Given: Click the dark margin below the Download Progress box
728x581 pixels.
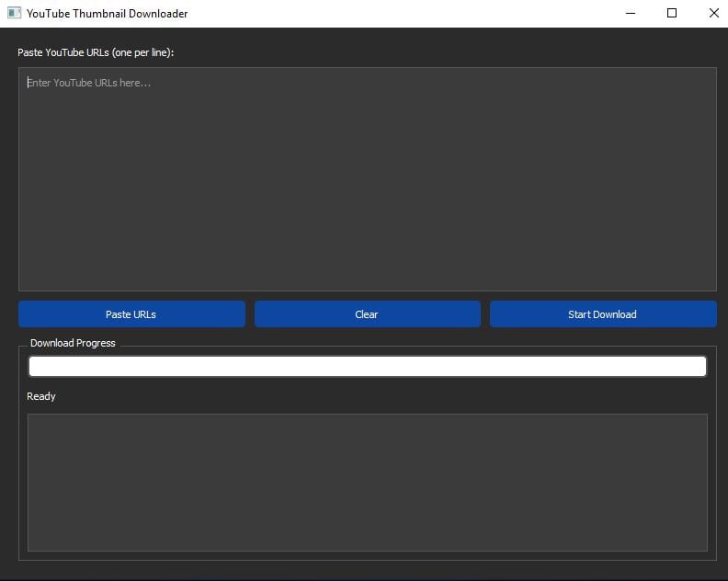Looking at the screenshot, I should point(368,569).
